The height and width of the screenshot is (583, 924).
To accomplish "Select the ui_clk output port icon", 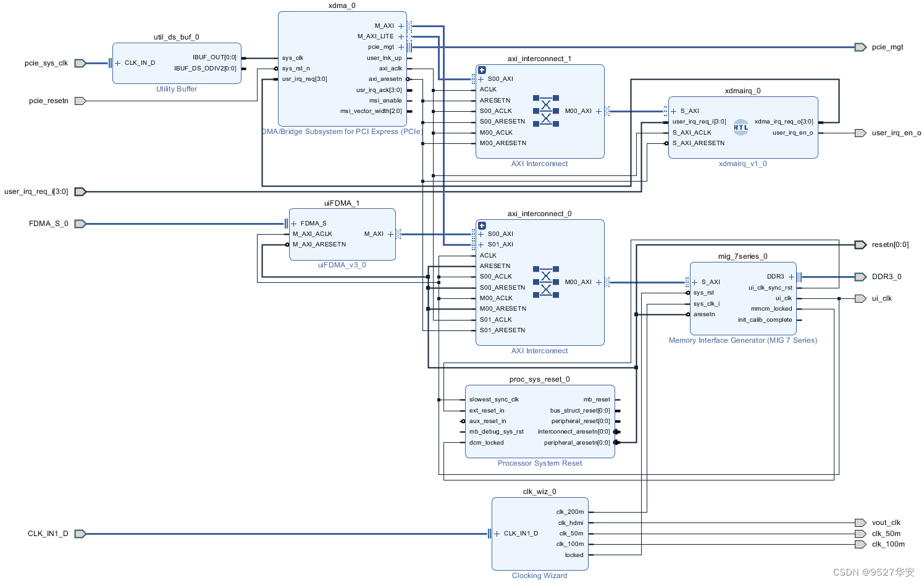I will point(860,298).
